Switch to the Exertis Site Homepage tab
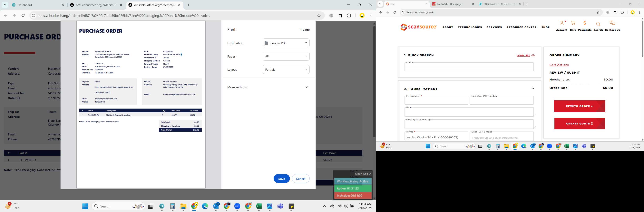Viewport: 644px width, 212px height. pos(453,4)
